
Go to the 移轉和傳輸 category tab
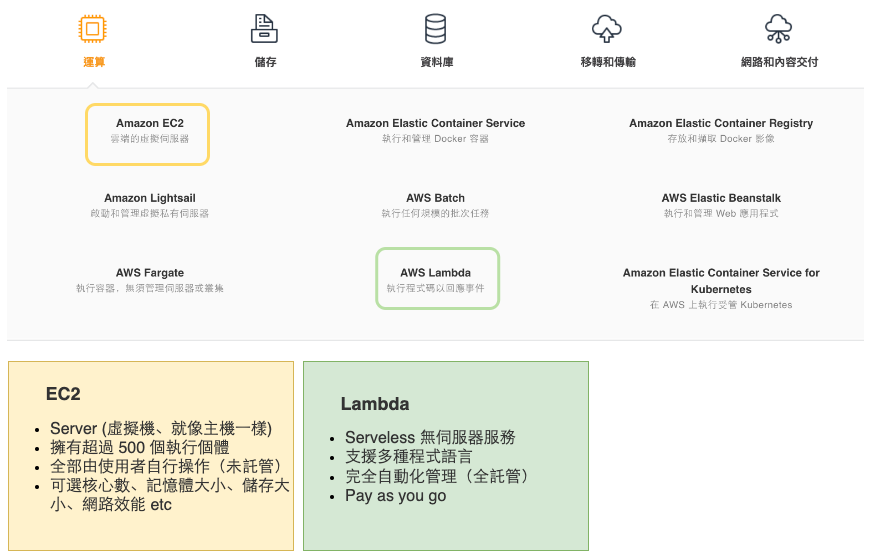pyautogui.click(x=608, y=62)
